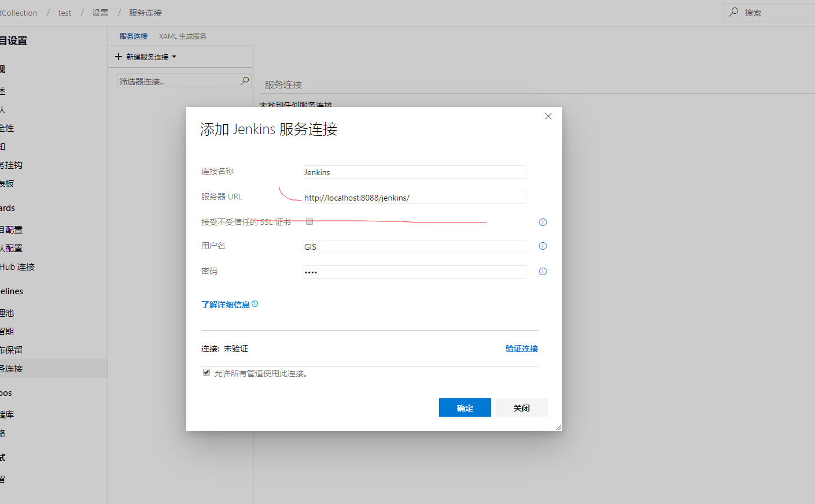The height and width of the screenshot is (504, 815).
Task: Click the 确定 button to confirm
Action: point(464,407)
